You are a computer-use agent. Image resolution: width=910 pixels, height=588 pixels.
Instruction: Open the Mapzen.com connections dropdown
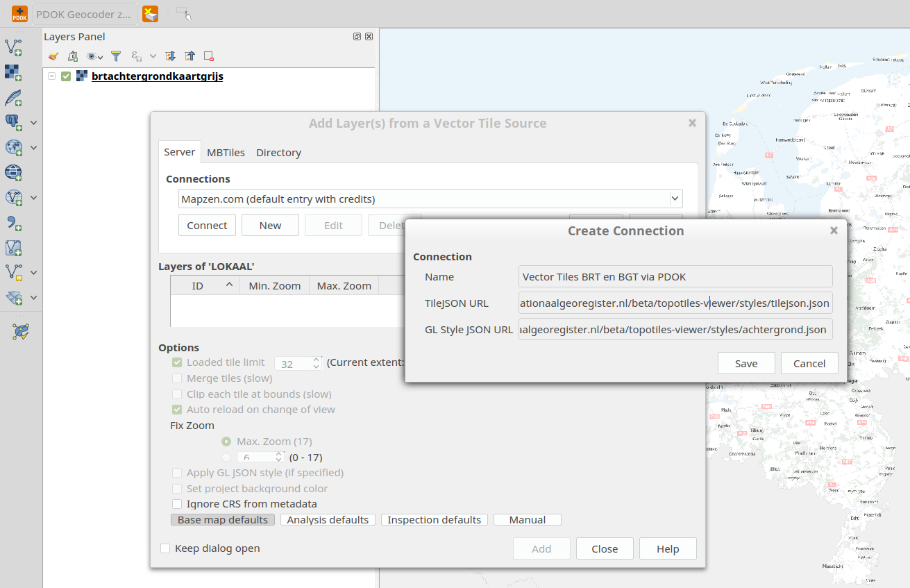tap(430, 199)
